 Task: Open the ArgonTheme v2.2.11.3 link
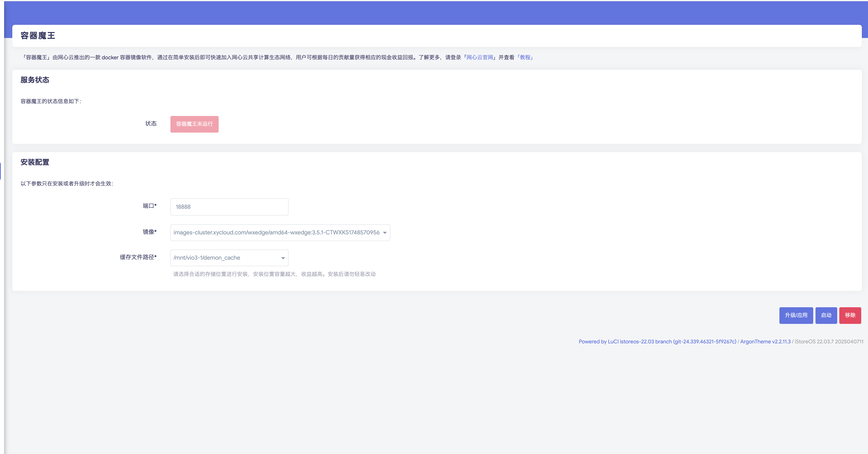[765, 342]
